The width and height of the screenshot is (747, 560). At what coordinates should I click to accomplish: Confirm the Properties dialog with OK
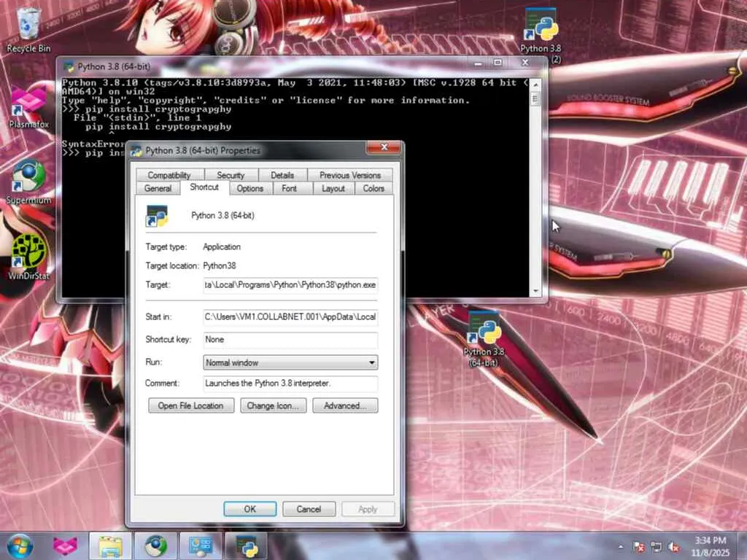[250, 509]
